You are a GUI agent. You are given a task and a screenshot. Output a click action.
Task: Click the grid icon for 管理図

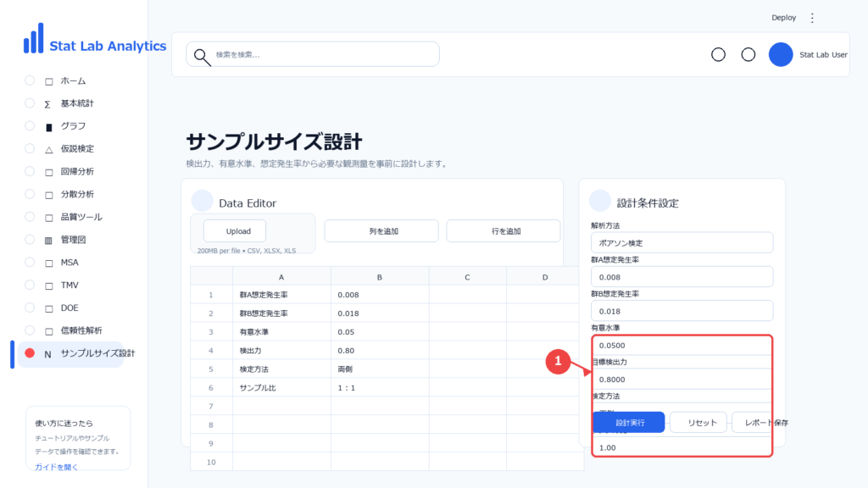coord(48,240)
